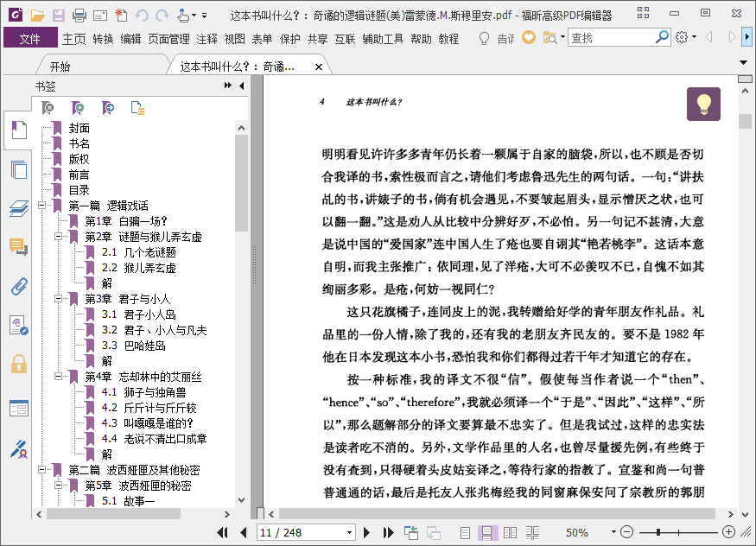
Task: Open the Layers panel in sidebar
Action: (x=18, y=208)
